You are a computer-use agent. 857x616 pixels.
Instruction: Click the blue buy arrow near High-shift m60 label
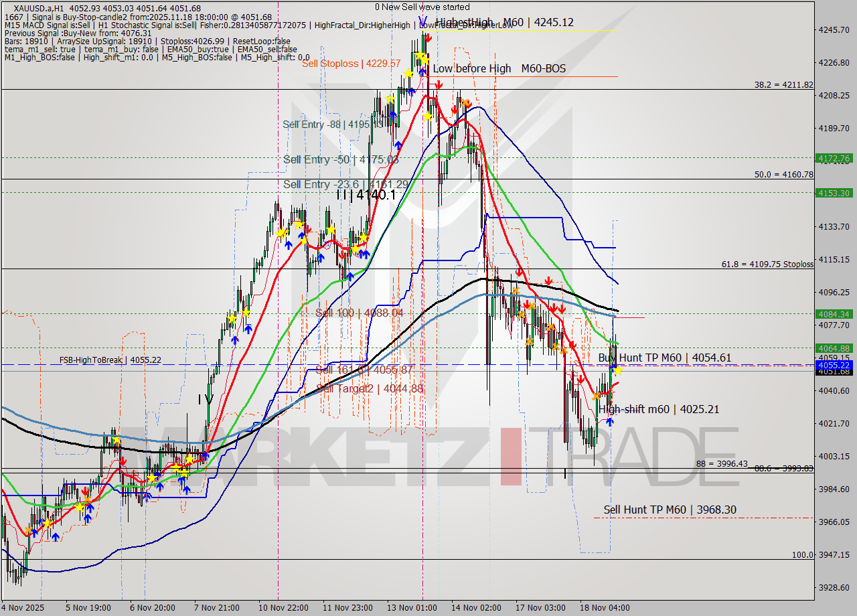(610, 422)
